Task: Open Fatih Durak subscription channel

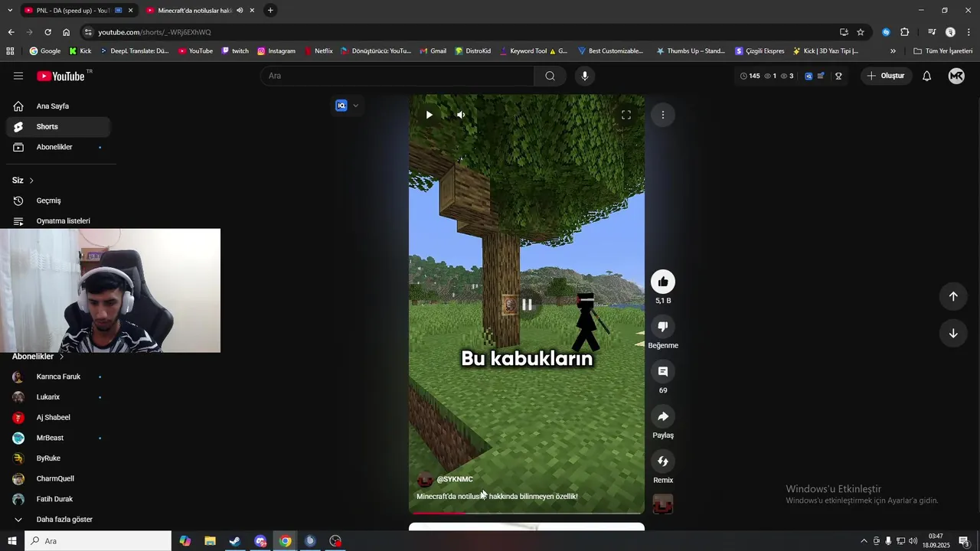Action: click(57, 499)
